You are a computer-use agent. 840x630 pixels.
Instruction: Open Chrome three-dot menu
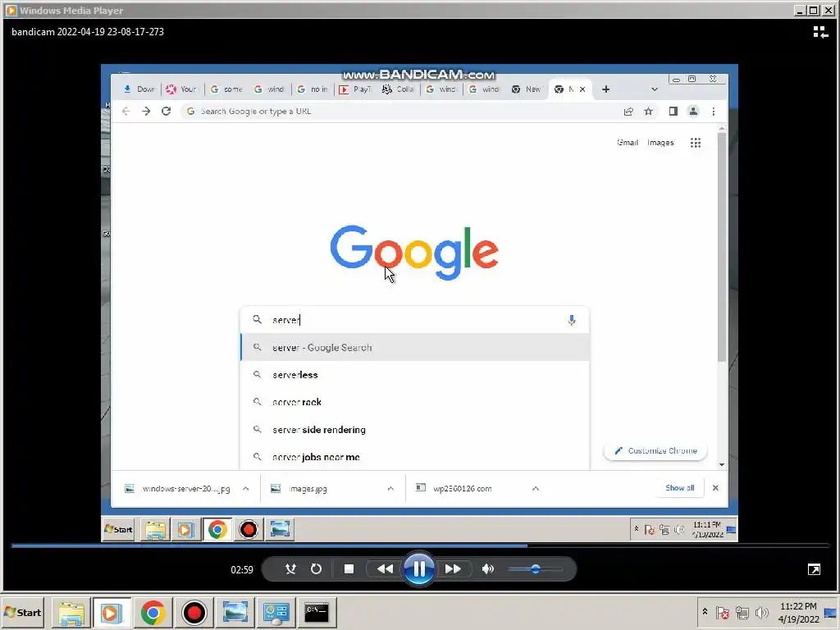[713, 112]
